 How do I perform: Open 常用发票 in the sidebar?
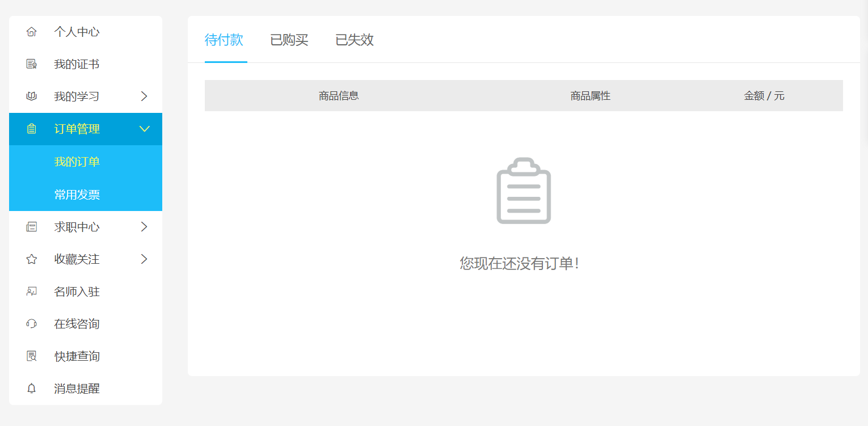tap(77, 195)
